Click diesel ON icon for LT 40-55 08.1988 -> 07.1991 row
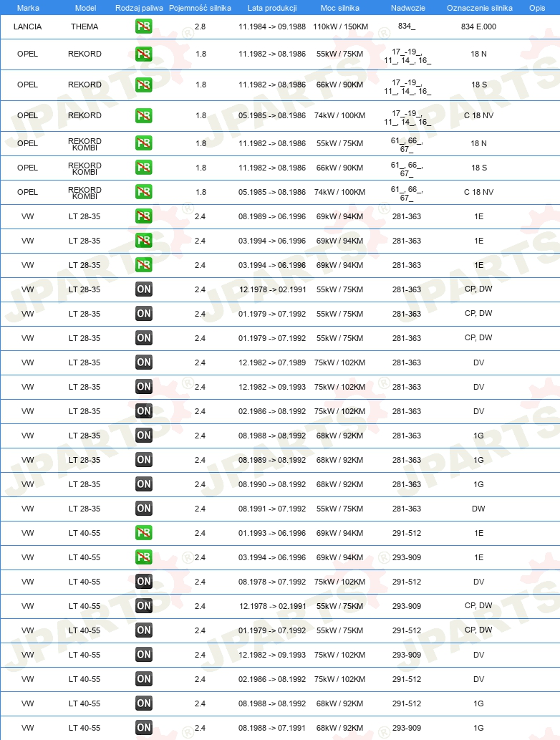The image size is (560, 740). click(x=144, y=728)
